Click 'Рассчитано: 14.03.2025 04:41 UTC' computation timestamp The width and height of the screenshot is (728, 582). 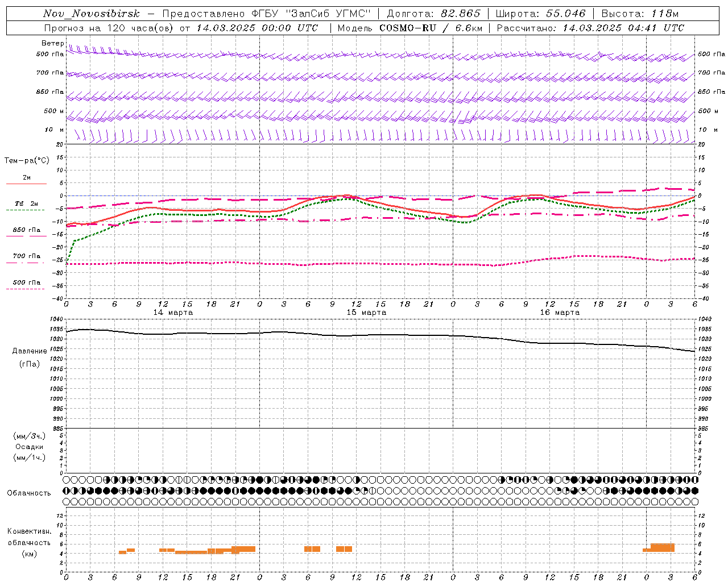pos(590,28)
